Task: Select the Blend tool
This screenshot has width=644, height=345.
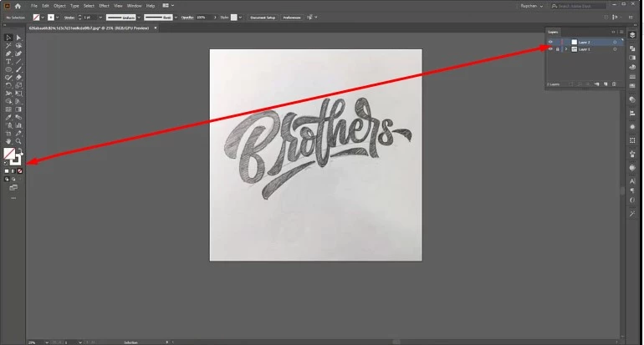Action: coord(18,117)
